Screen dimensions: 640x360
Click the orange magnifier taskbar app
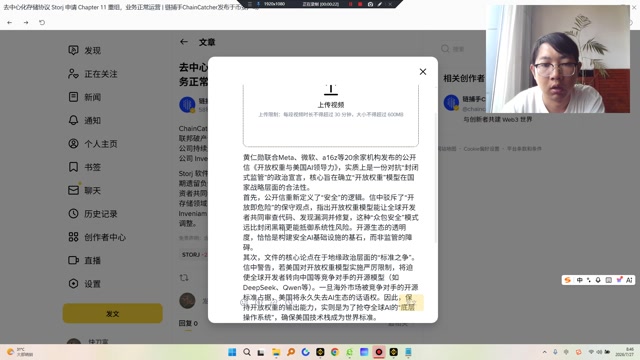291,352
